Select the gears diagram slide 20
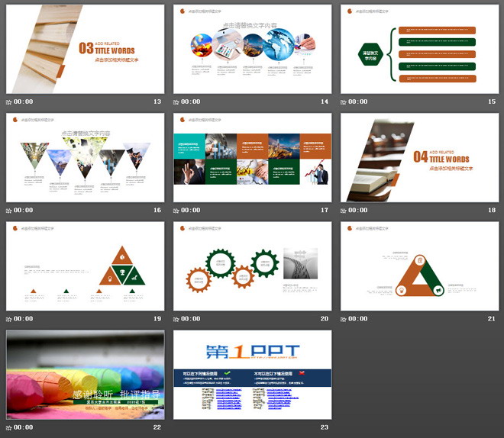Viewport: 504px width, 438px height. click(x=252, y=266)
